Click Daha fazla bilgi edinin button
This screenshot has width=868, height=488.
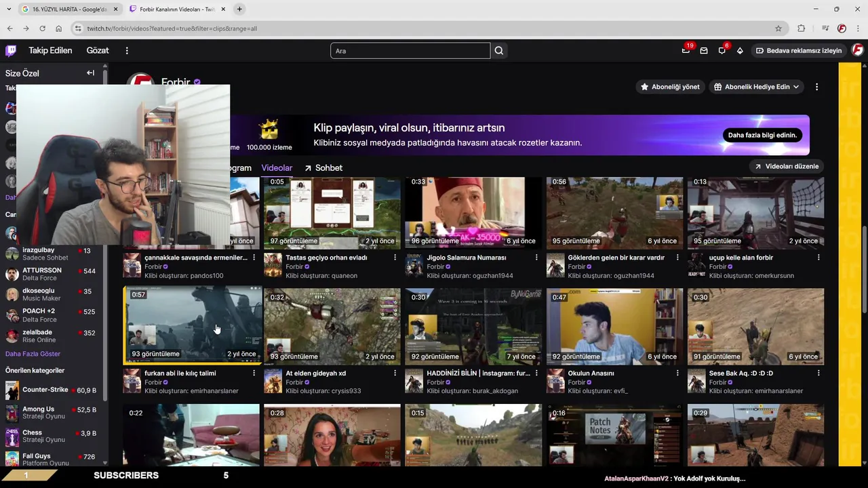[762, 135]
